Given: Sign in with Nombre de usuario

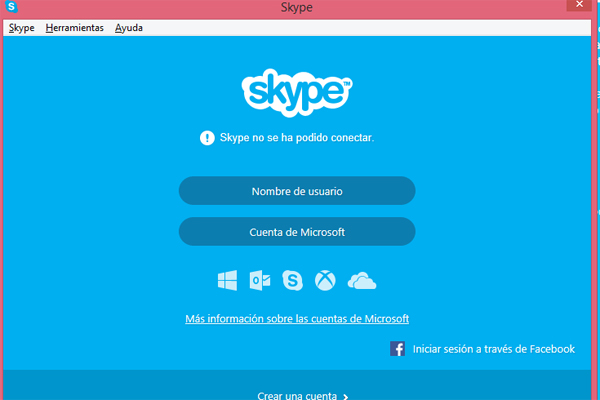Looking at the screenshot, I should [297, 191].
